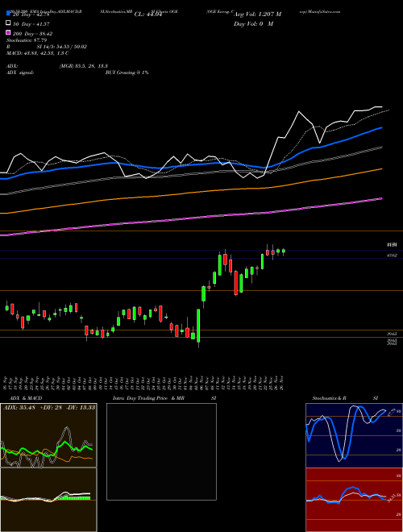Screen dimensions: 403x532
Task: Click the last green candlestick on the chart
Action: pos(284,251)
